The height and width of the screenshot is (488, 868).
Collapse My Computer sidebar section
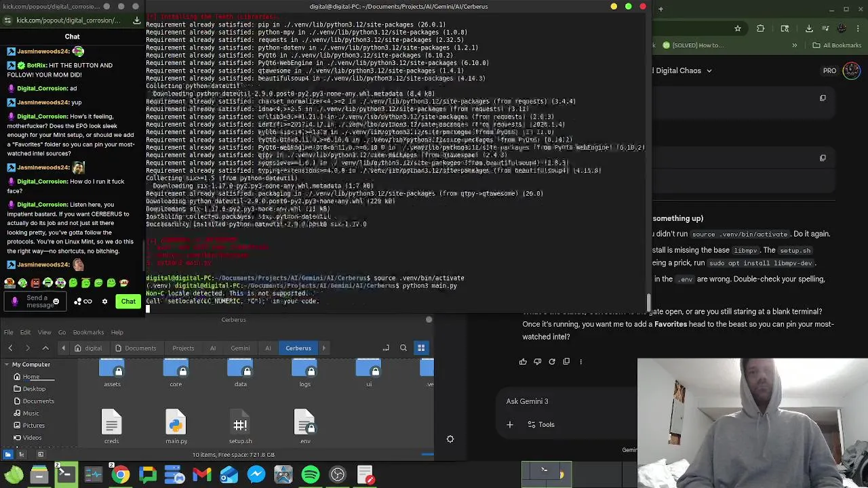click(7, 365)
